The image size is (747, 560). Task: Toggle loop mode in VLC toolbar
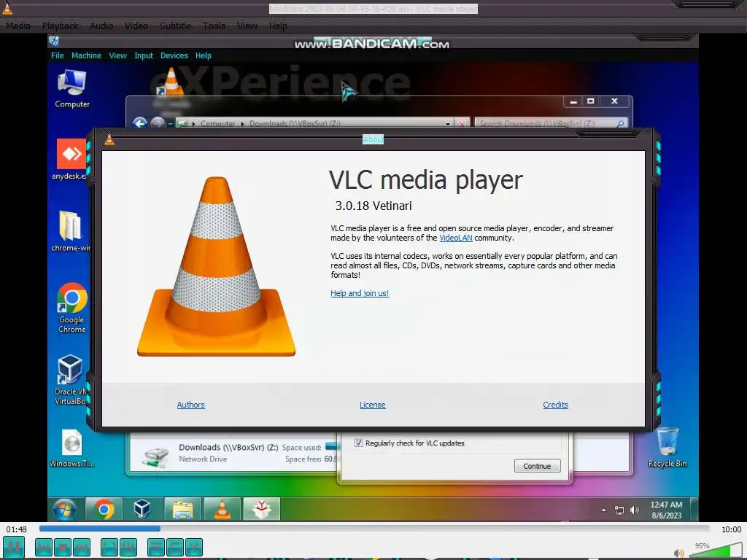(175, 547)
